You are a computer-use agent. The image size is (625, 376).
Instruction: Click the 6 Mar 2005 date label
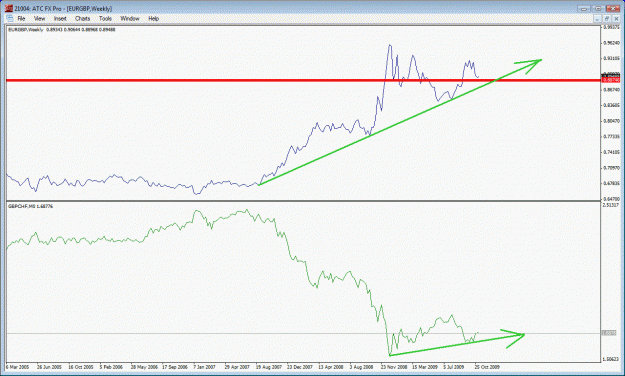point(17,366)
